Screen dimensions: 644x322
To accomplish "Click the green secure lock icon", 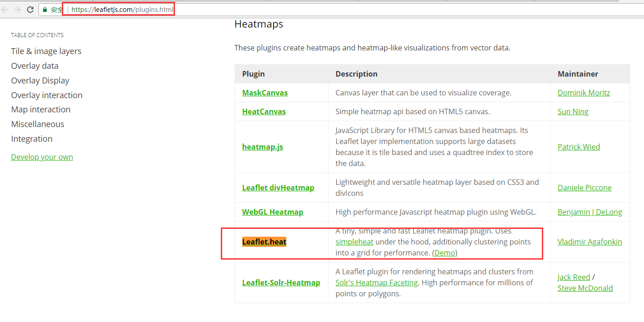I will point(45,9).
